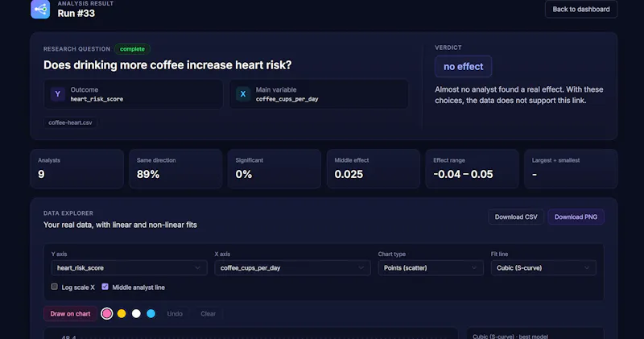Open the X axis coffee_cups_per_day dropdown
Viewport: 644px width, 339px height.
[x=292, y=268]
